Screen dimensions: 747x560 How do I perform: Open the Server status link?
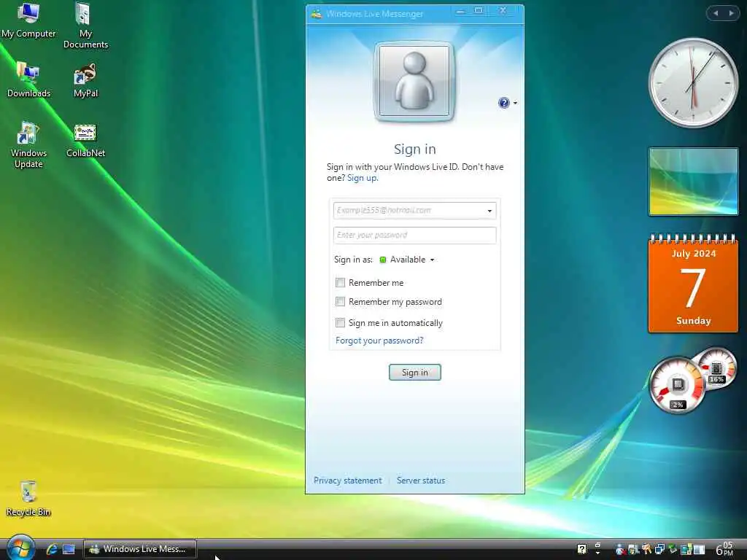click(421, 481)
